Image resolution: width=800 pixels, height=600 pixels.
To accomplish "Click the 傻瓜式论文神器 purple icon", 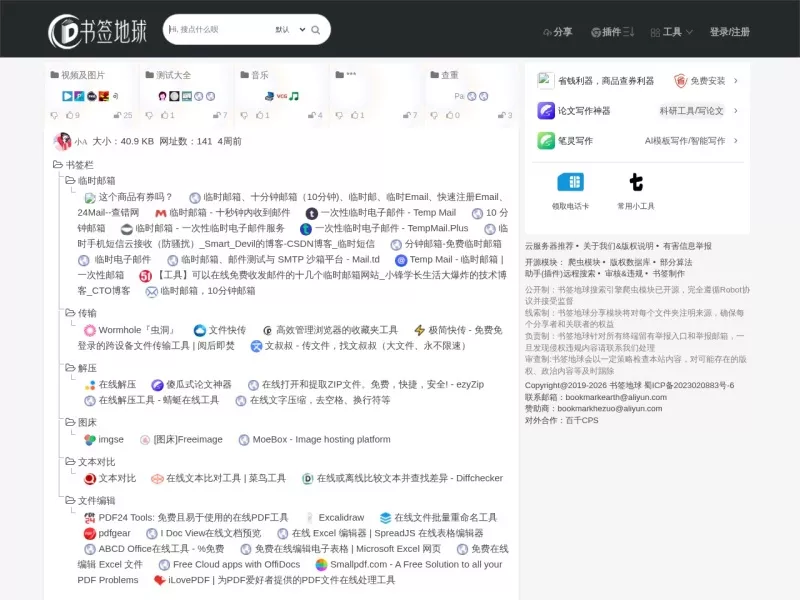I will 158,385.
